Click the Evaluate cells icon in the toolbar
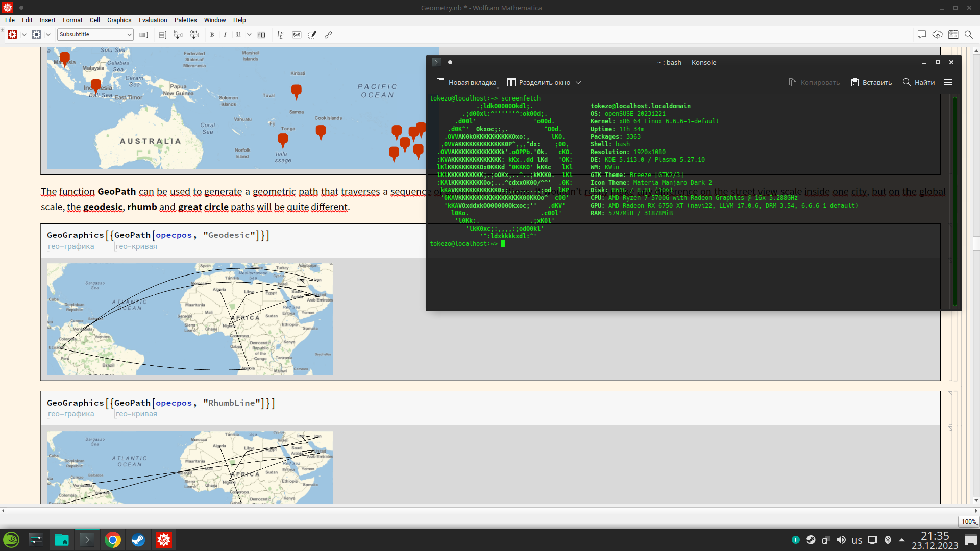Screen dimensions: 980x551 pos(12,34)
